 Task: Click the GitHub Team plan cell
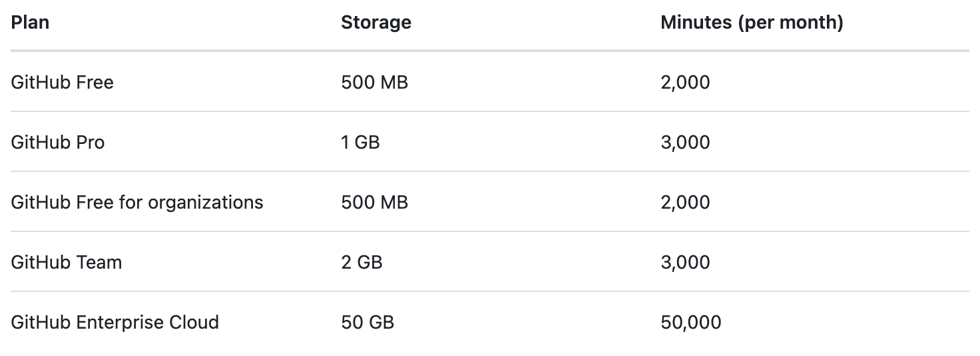point(67,263)
